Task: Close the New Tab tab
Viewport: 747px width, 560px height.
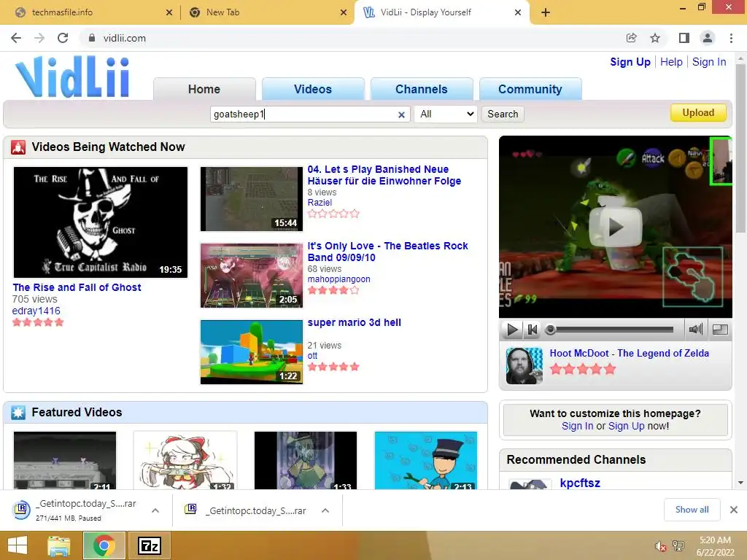Action: (x=344, y=12)
